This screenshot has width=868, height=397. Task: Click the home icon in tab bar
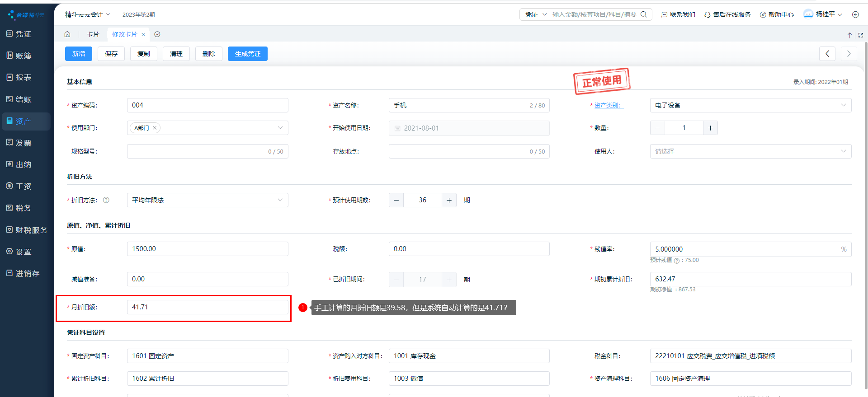click(67, 34)
